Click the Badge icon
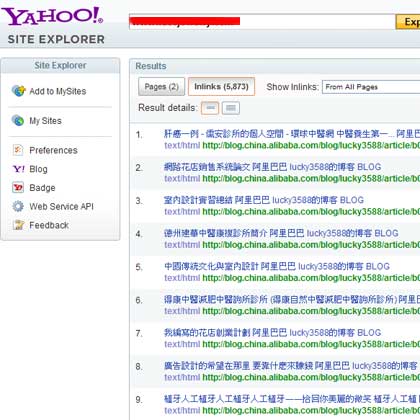Viewport: 420px width, 420px height. 18,188
